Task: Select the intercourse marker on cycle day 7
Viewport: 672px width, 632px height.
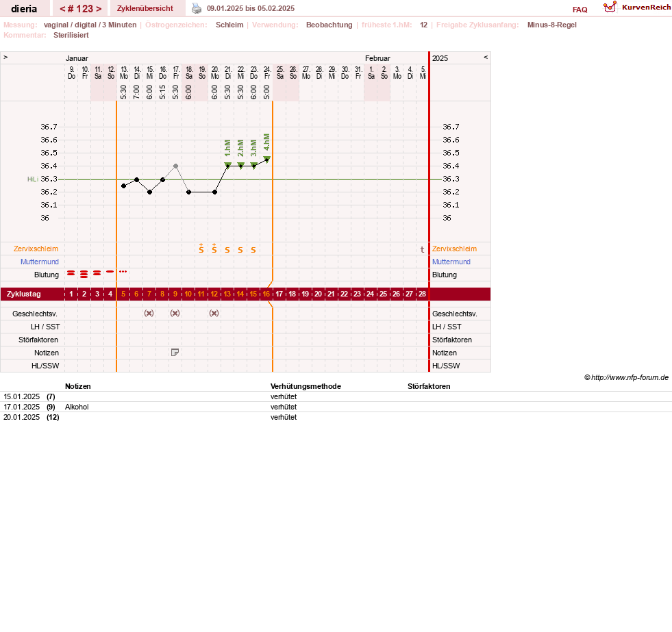Action: pos(149,313)
